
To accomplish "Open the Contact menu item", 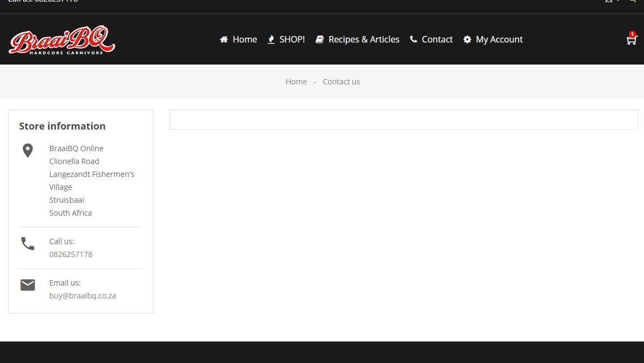I will click(x=437, y=39).
